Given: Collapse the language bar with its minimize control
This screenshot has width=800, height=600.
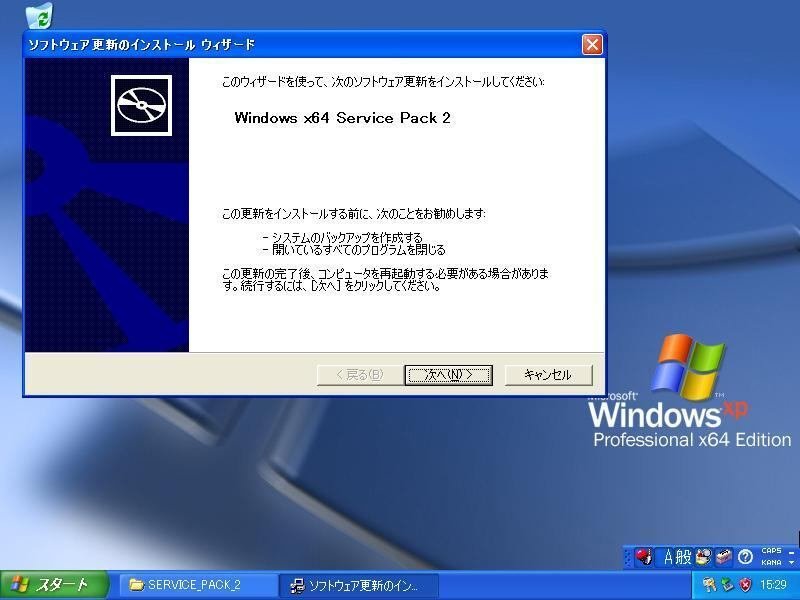Looking at the screenshot, I should click(x=792, y=551).
